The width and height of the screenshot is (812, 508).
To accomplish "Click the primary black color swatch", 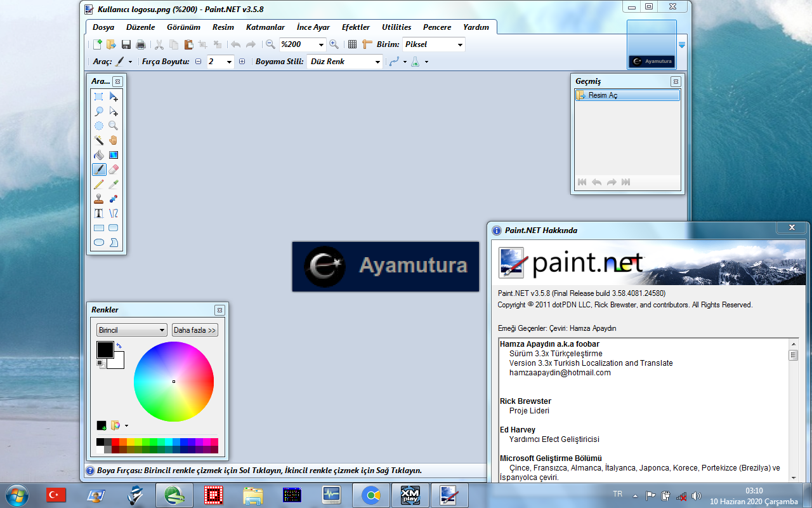I will [105, 349].
